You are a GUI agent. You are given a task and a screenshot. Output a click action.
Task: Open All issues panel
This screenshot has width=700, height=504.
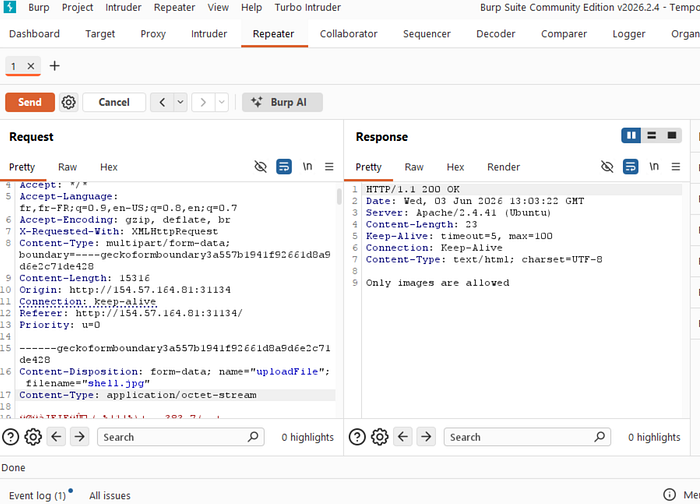(110, 496)
